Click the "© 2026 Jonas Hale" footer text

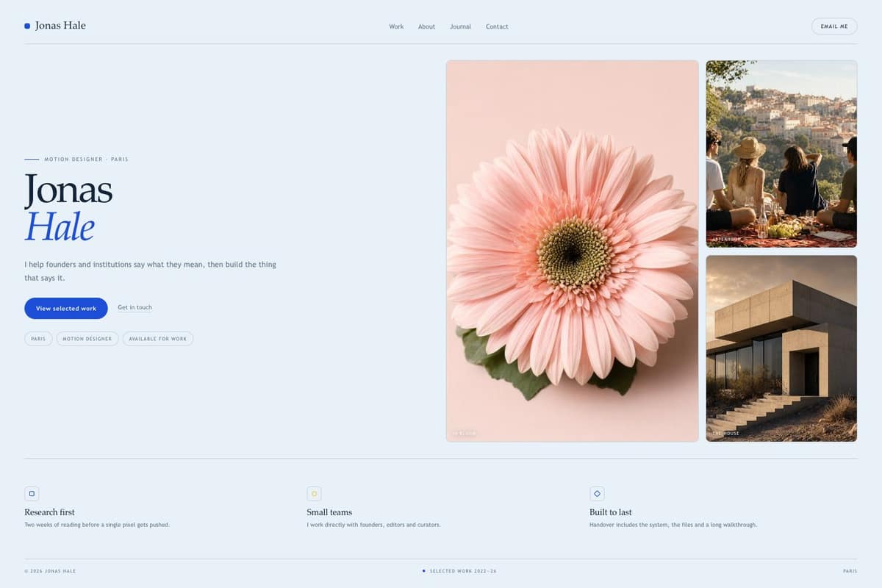tap(50, 571)
